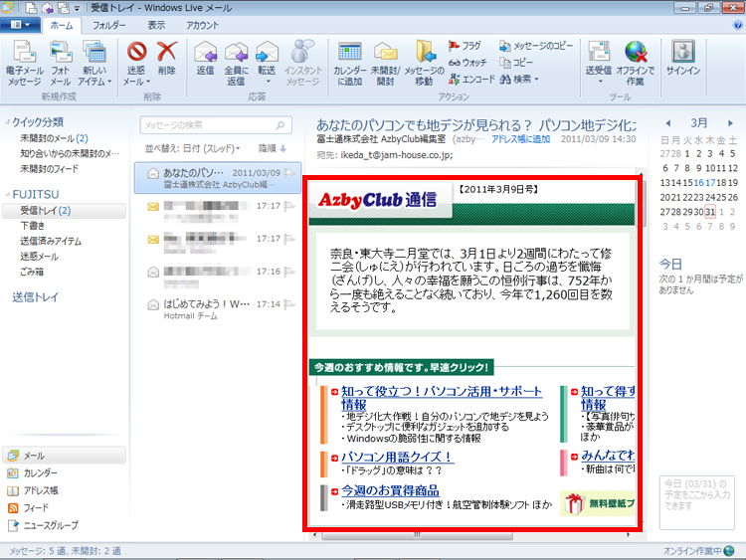Click オフラインで作業 globe icon
The height and width of the screenshot is (560, 746).
click(636, 52)
